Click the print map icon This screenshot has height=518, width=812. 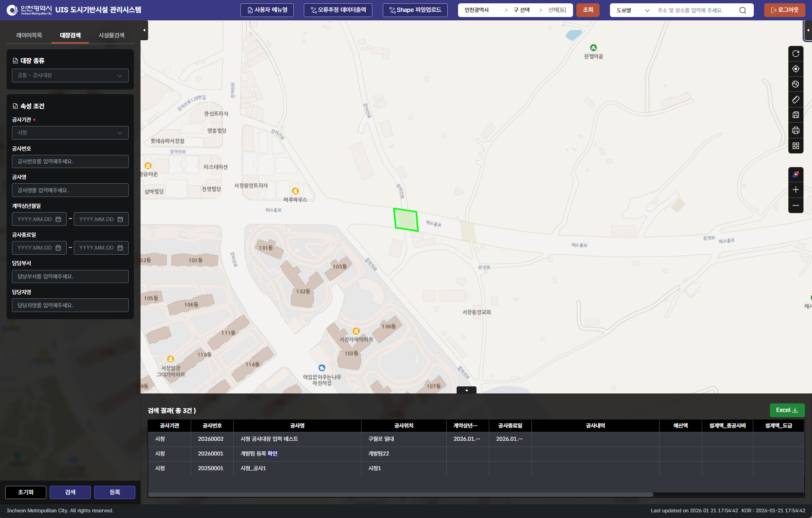pyautogui.click(x=795, y=130)
